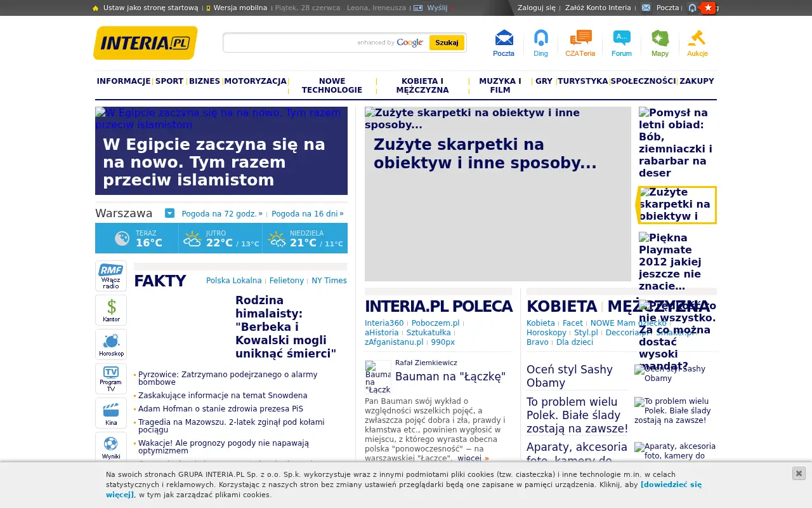Image resolution: width=812 pixels, height=508 pixels.
Task: Open Pogoda na 72 godz. forecast
Action: click(x=219, y=214)
